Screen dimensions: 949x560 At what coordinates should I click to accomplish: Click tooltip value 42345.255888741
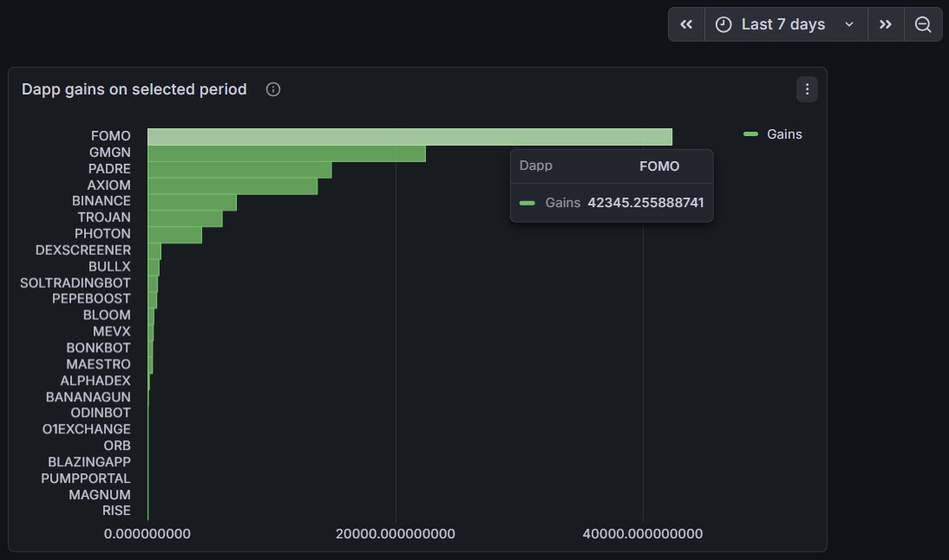(x=645, y=203)
